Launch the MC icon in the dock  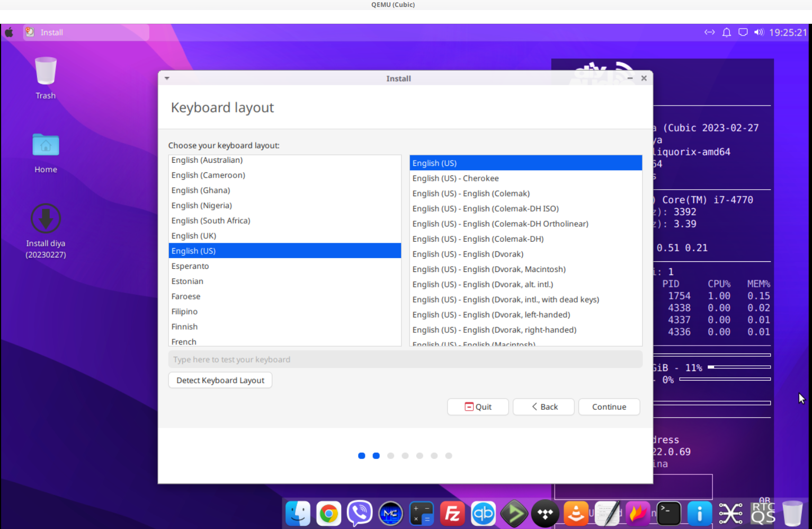(x=390, y=513)
